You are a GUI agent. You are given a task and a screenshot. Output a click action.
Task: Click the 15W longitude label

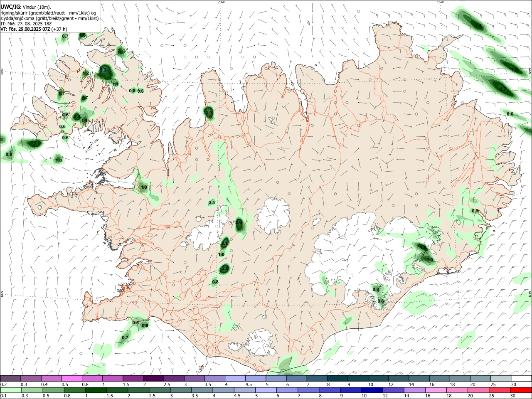440,2
